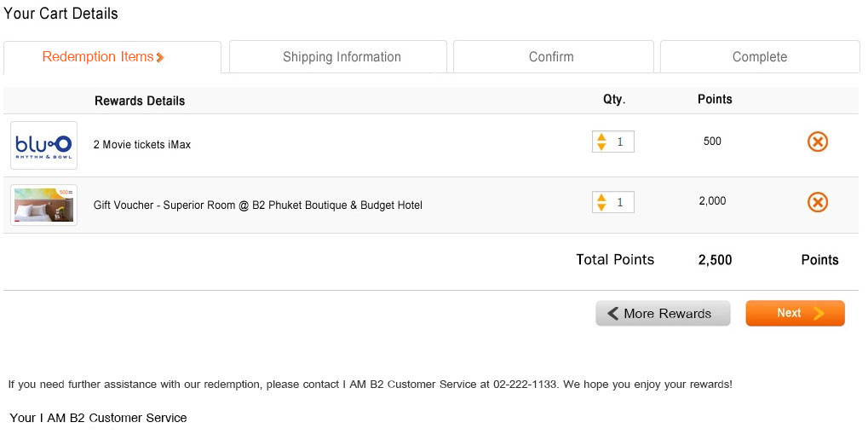
Task: Click the Next button
Action: [795, 313]
